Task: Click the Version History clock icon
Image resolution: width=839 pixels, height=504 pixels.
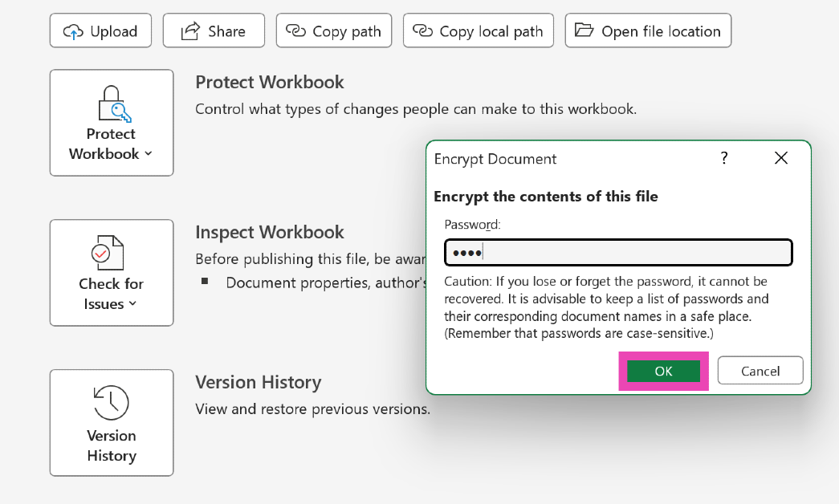Action: coord(111,403)
